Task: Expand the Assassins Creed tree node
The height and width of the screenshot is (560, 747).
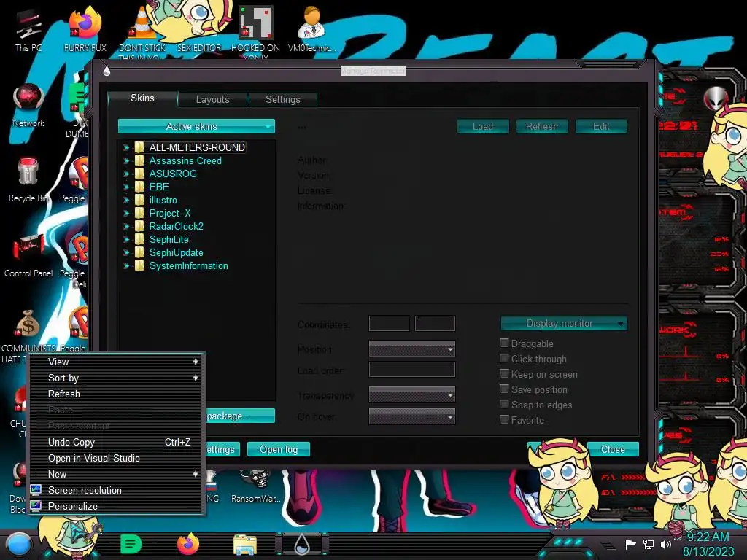Action: tap(126, 161)
